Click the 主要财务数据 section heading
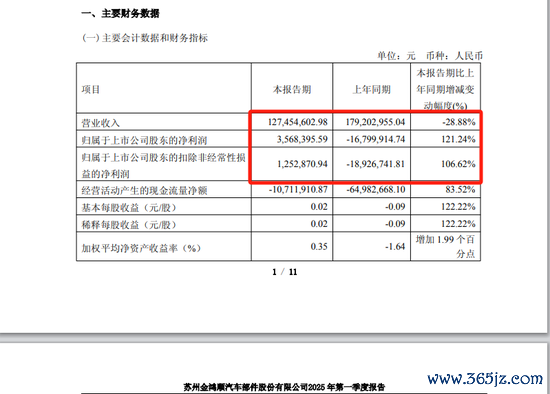Image resolution: width=550 pixels, height=394 pixels. 120,14
